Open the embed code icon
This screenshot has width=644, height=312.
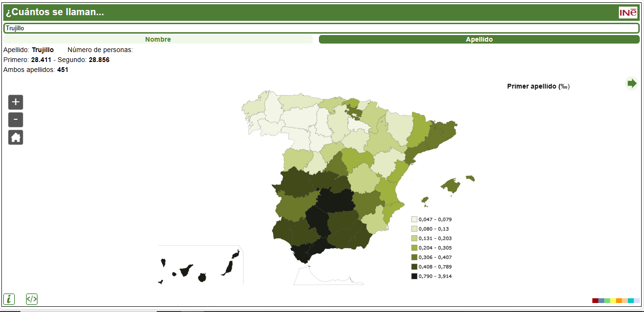coord(32,299)
